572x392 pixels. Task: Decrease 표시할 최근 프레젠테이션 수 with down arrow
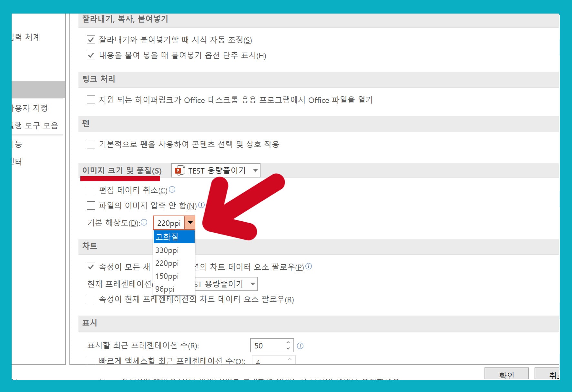point(288,348)
